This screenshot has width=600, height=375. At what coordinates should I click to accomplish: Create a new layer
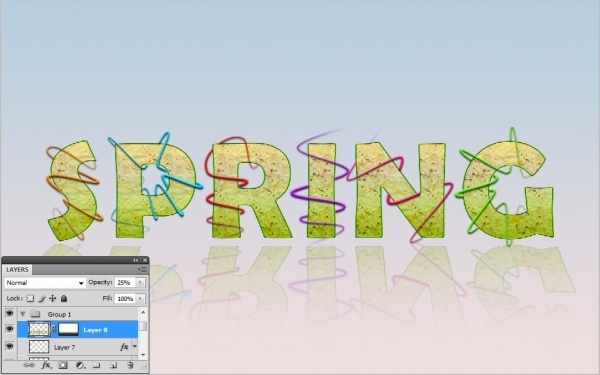[113, 365]
